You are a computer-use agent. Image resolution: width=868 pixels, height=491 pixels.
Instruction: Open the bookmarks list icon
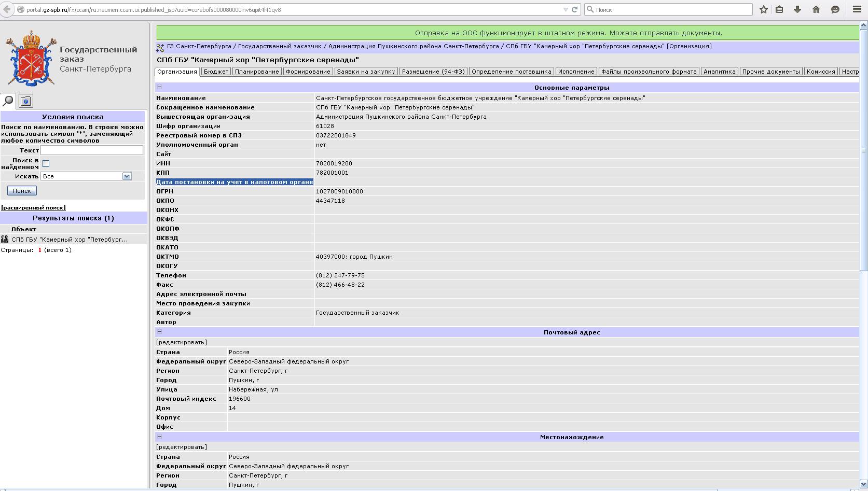point(779,9)
